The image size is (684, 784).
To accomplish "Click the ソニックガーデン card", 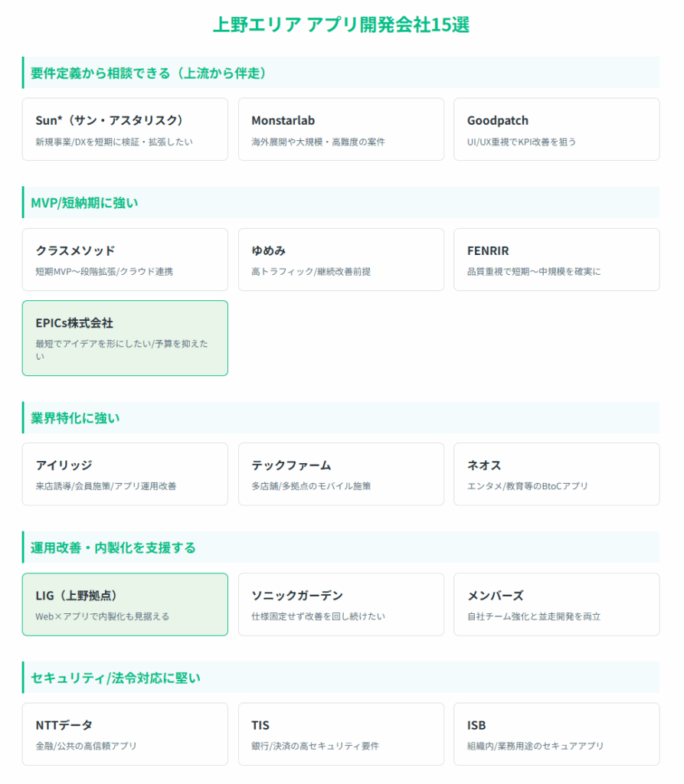I will (341, 605).
